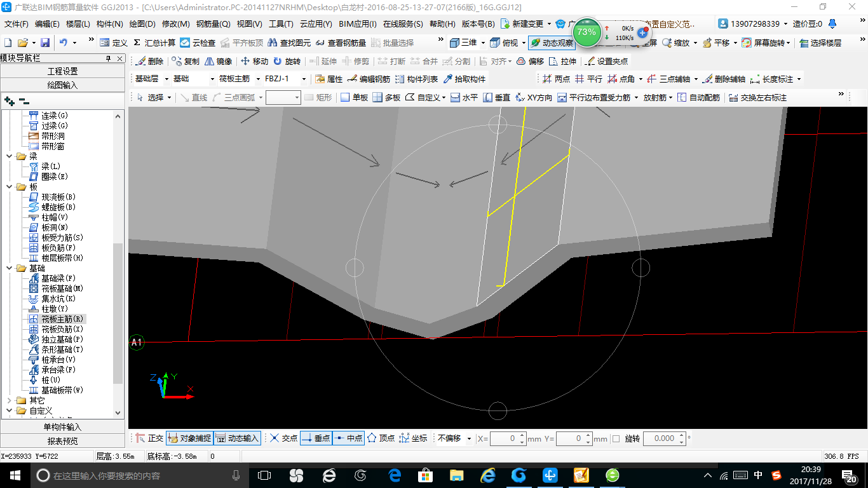Viewport: 868px width, 488px height.
Task: Open the 文件(F) menu
Action: coord(17,24)
